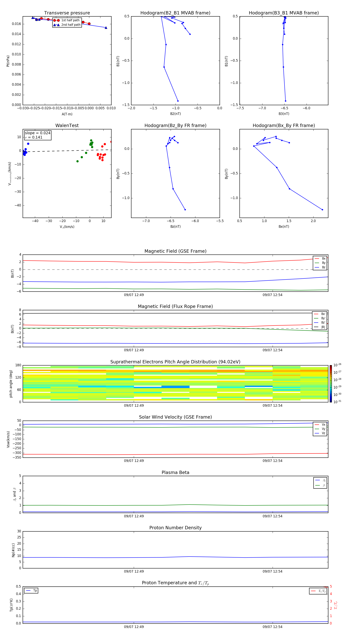
Task: Click the 'WalenTest' plot title
Action: tap(67, 125)
